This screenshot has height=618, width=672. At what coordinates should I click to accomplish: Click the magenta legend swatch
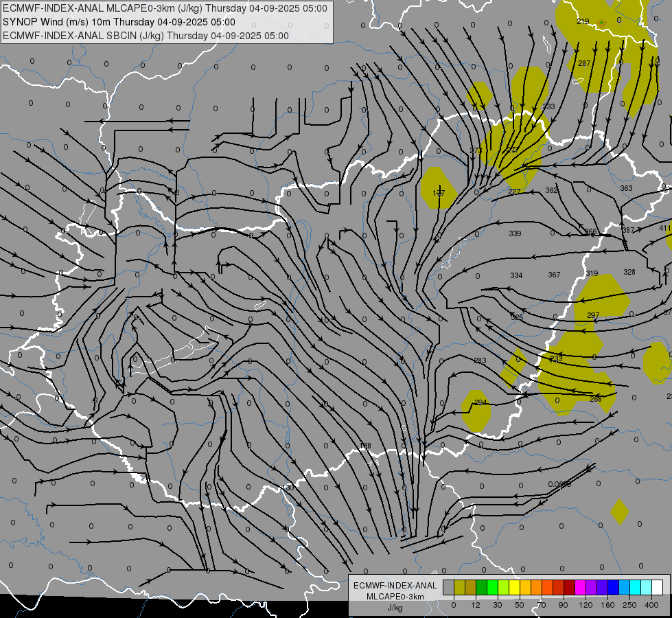(581, 588)
